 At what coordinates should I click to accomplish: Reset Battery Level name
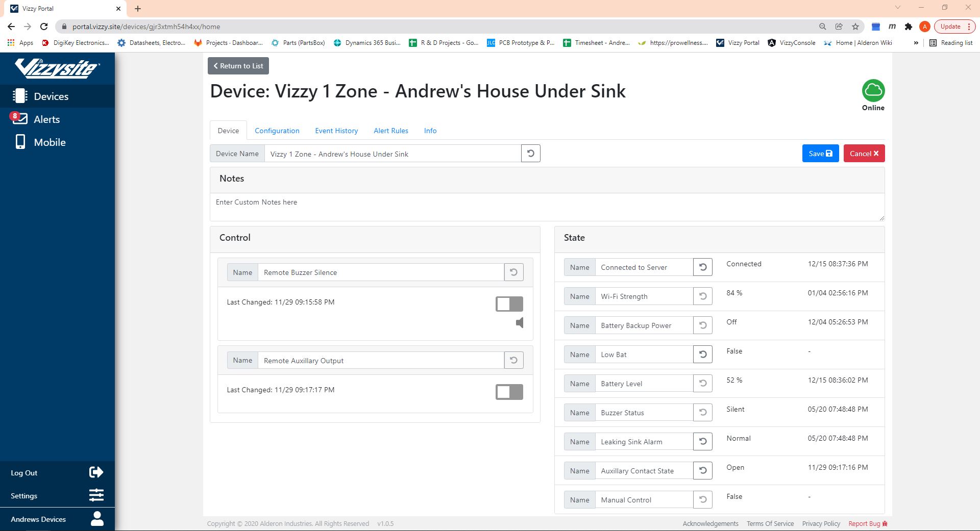pos(703,384)
